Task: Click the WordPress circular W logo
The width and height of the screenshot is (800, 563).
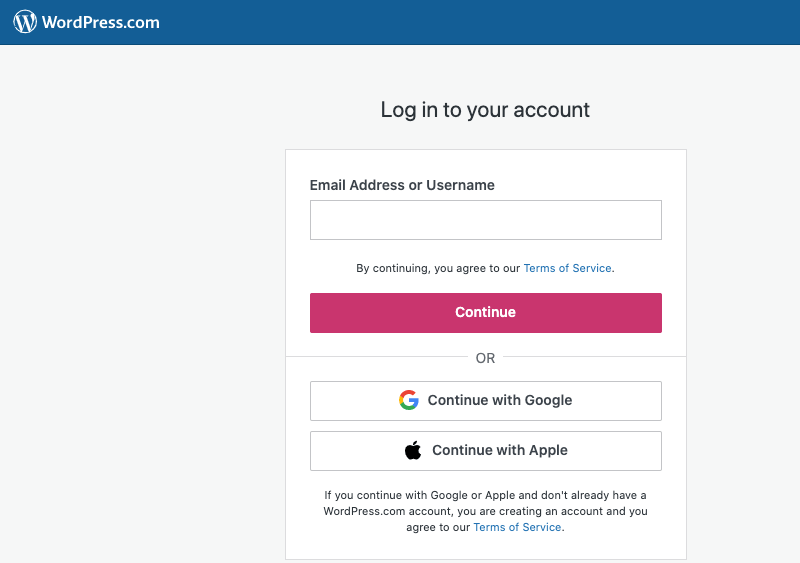Action: pos(25,22)
